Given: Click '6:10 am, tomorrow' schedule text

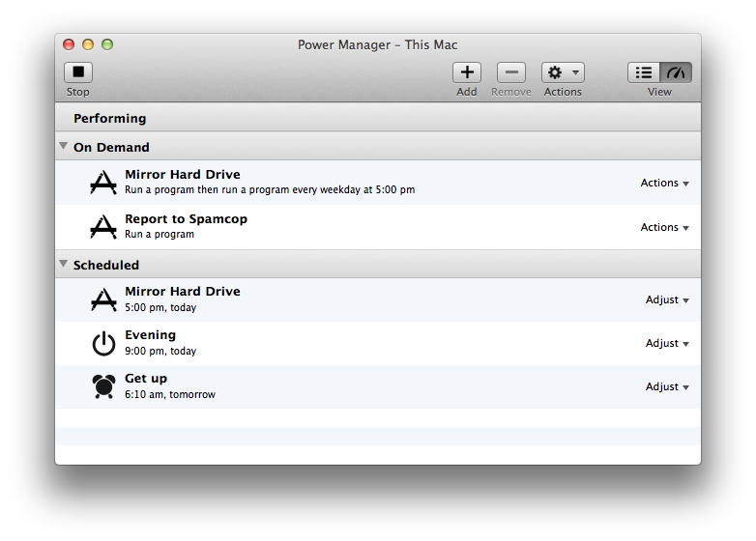Looking at the screenshot, I should [x=170, y=394].
